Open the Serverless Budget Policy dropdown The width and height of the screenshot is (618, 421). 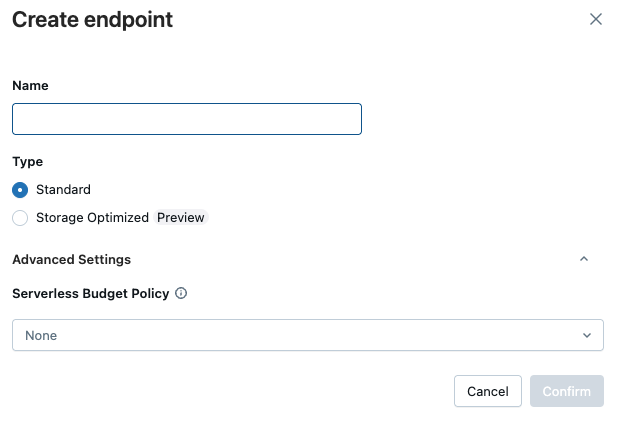307,336
